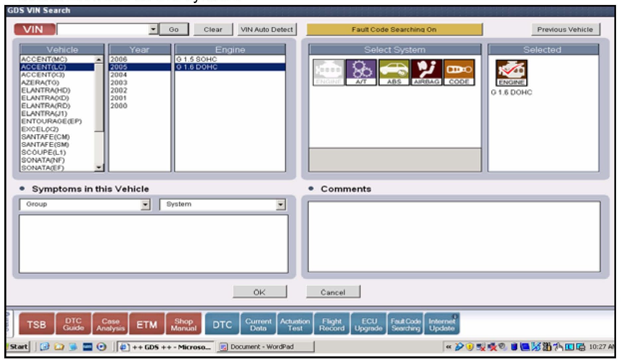The width and height of the screenshot is (623, 364).
Task: Open the Group dropdown
Action: point(145,205)
